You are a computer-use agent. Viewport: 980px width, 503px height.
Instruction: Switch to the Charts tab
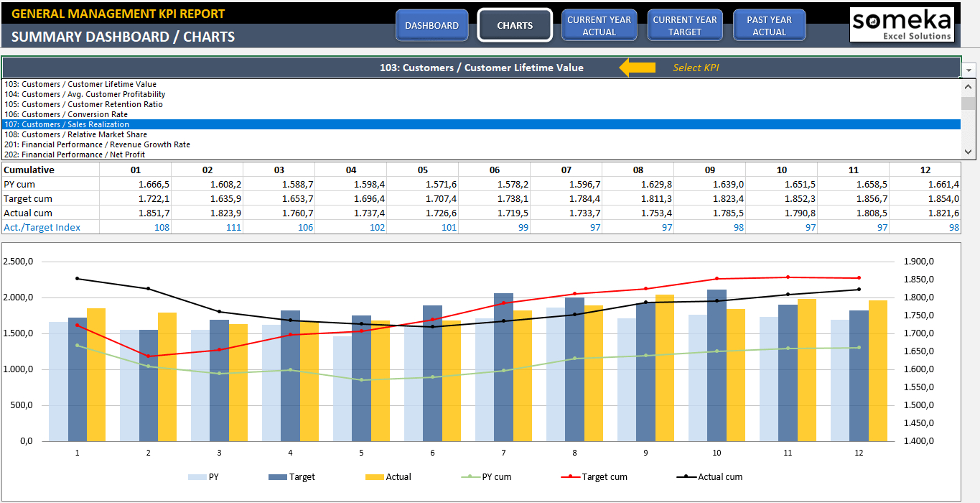515,25
